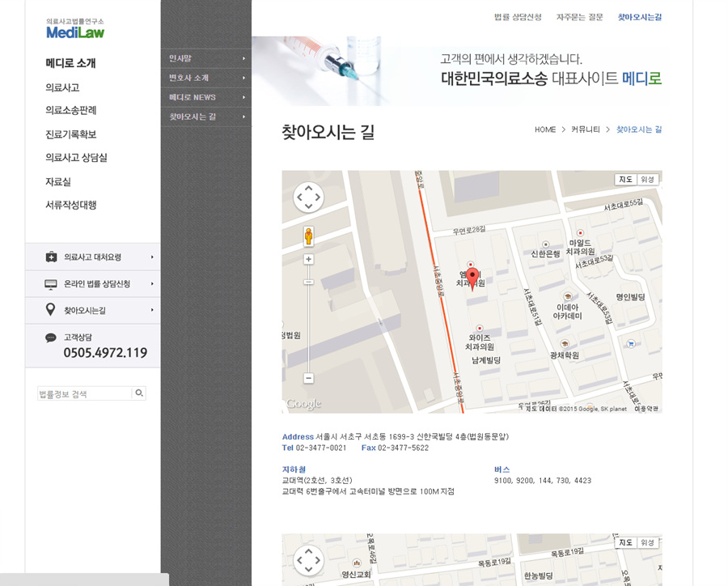Click the 마일드 치과의원 marker
The image size is (728, 586).
click(x=580, y=232)
